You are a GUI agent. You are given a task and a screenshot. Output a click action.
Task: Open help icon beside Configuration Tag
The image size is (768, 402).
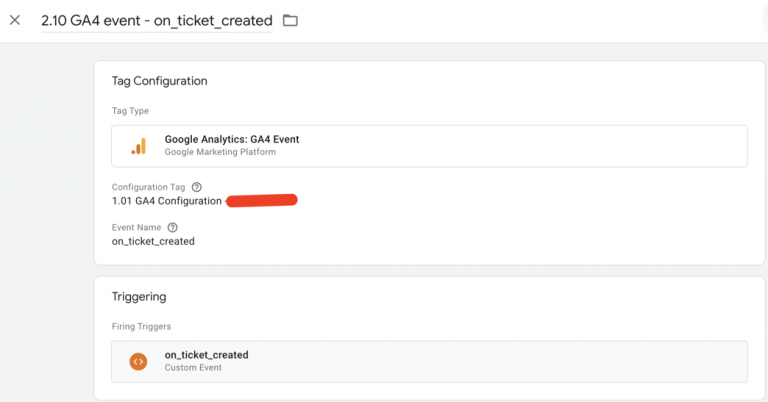coord(196,187)
